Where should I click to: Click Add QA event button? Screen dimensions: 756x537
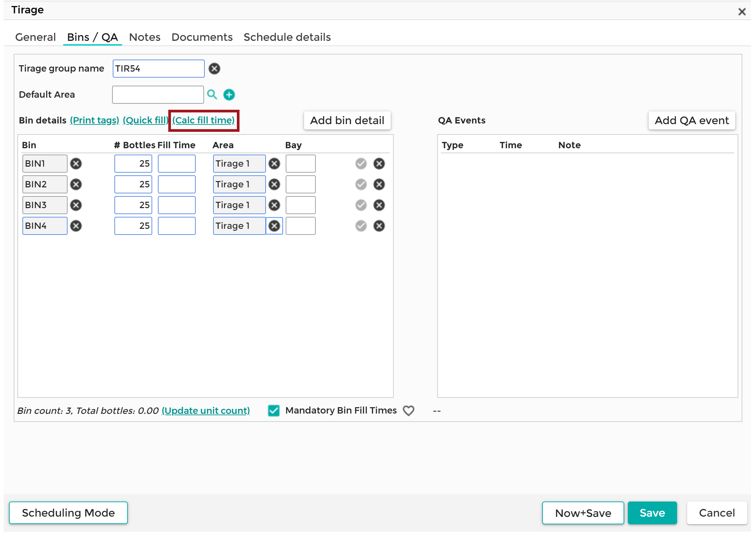(x=692, y=120)
